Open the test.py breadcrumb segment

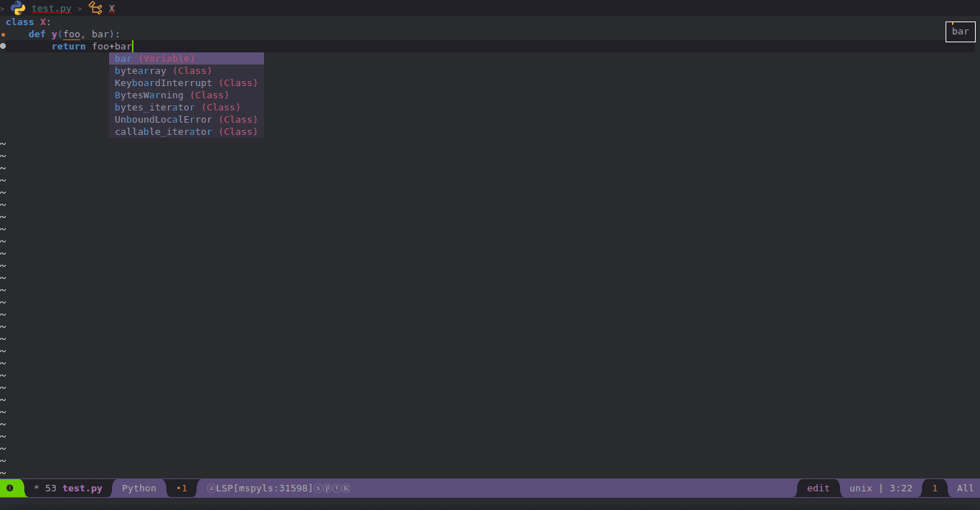(x=51, y=9)
